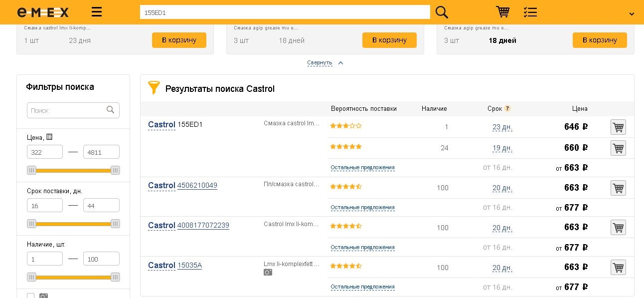The width and height of the screenshot is (644, 298).
Task: Click 20 дн. link in the 15035A row
Action: pos(502,268)
